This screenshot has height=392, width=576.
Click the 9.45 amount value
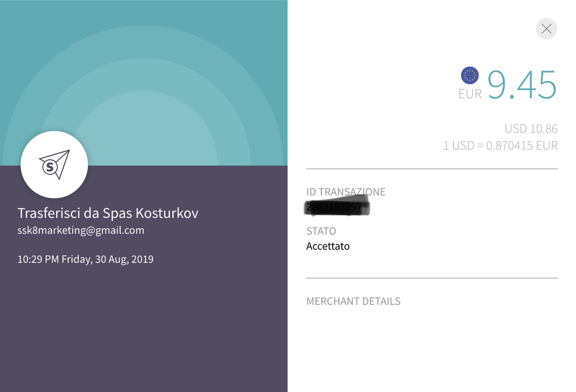(x=522, y=85)
